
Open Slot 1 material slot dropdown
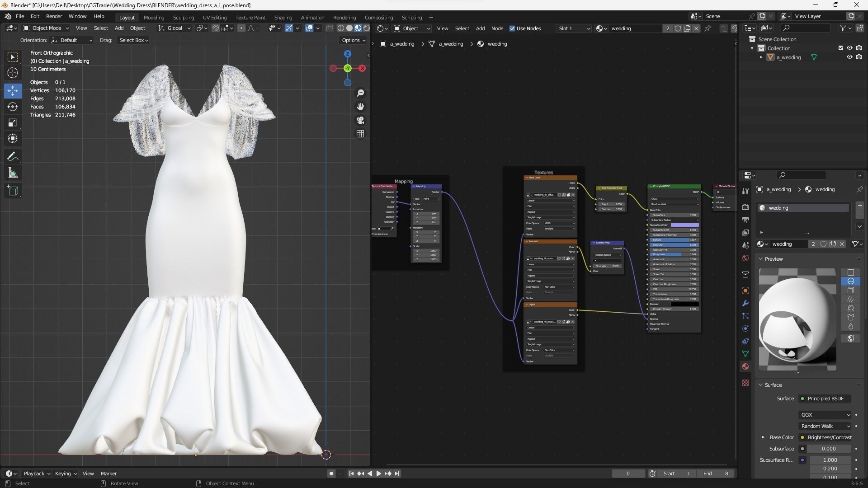point(574,28)
